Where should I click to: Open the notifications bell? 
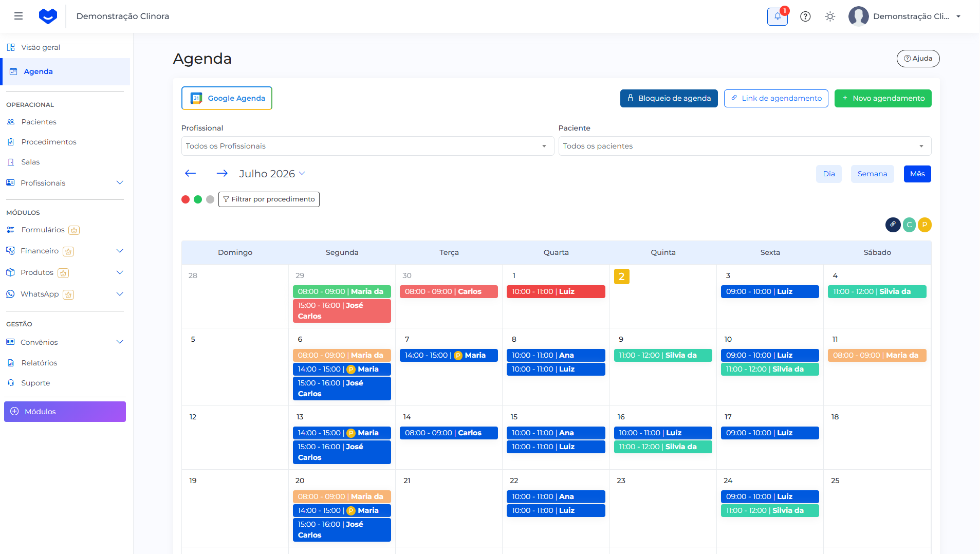click(x=778, y=16)
